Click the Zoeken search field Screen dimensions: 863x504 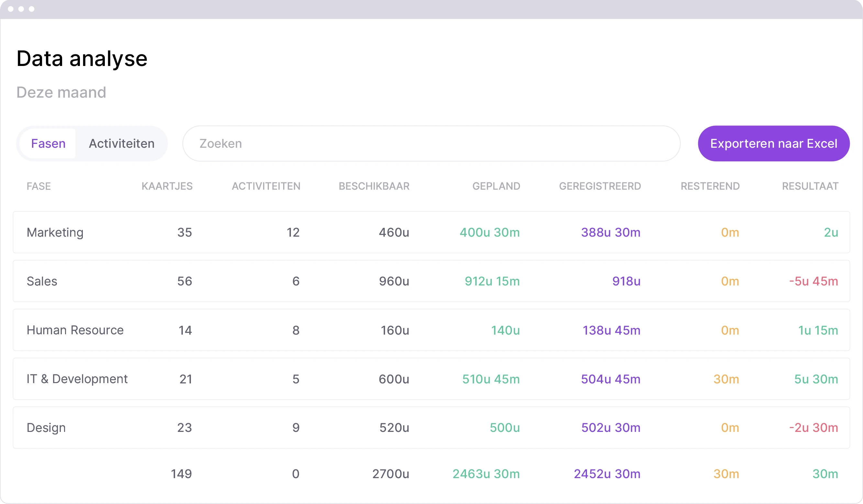[x=432, y=143]
